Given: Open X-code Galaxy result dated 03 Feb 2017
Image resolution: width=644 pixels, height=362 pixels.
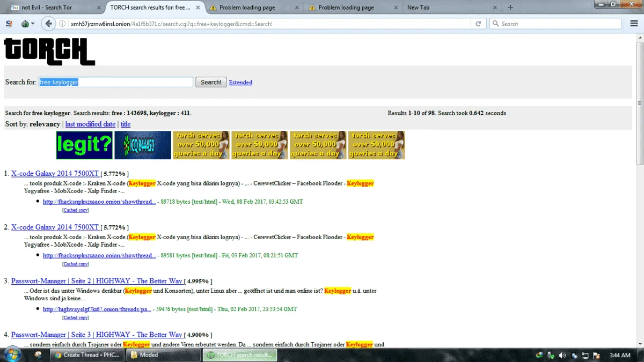Looking at the screenshot, I should 55,227.
